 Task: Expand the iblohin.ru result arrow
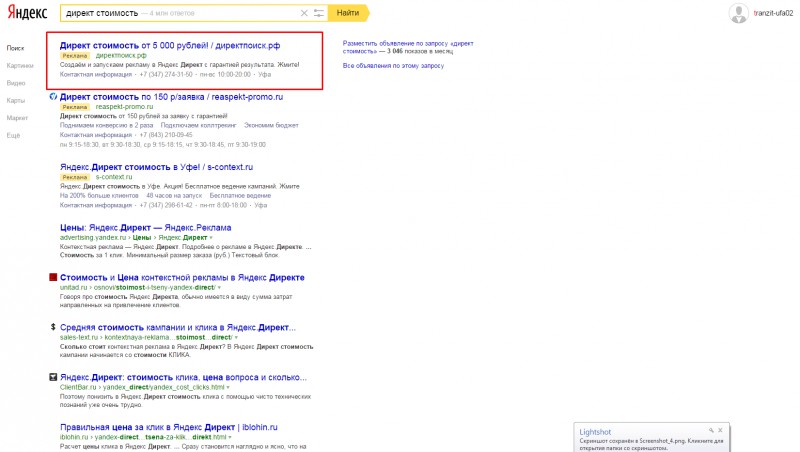pyautogui.click(x=230, y=437)
